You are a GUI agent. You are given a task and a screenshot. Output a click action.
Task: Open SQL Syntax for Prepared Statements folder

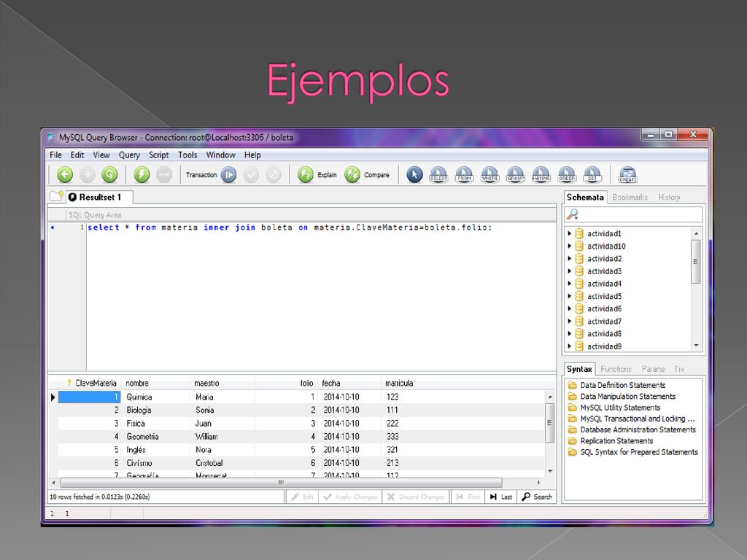632,452
